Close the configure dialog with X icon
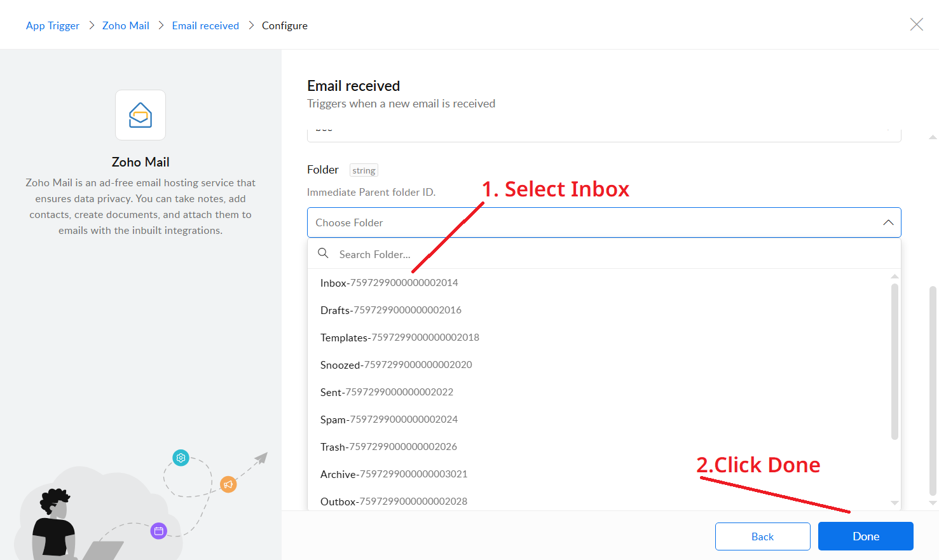The width and height of the screenshot is (939, 560). pos(916,25)
